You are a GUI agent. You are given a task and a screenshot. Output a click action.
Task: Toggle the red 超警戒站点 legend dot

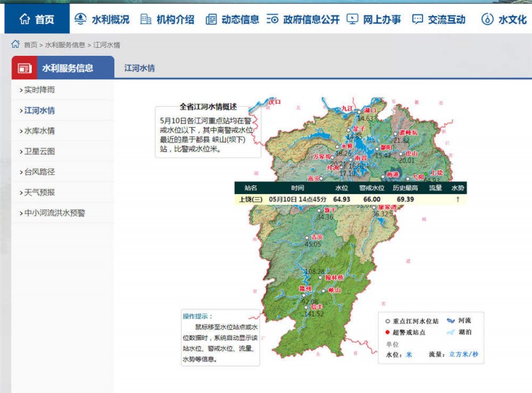click(x=387, y=331)
